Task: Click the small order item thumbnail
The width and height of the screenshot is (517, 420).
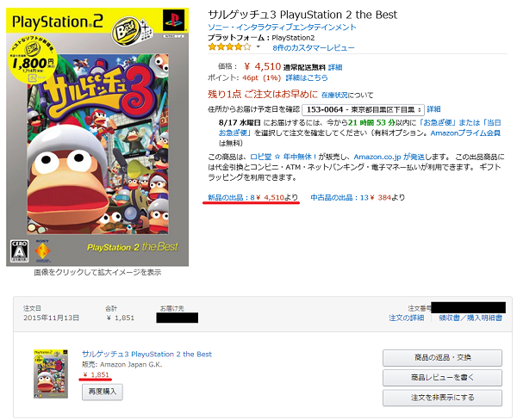Action: (x=51, y=374)
